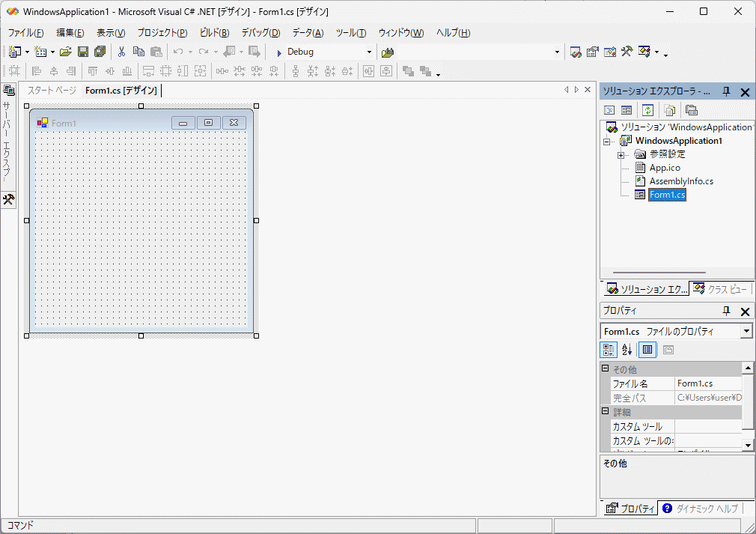This screenshot has height=534, width=756.
Task: Open the Toolbox via hammer-wrench toolbar icon
Action: (x=627, y=52)
